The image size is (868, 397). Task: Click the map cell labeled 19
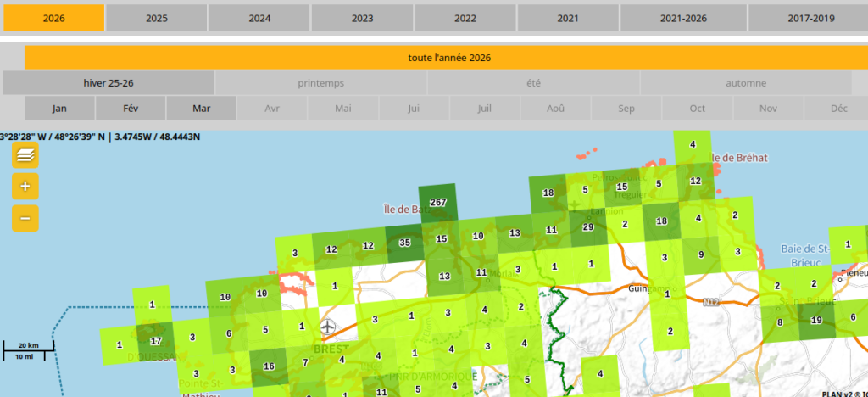click(x=816, y=321)
